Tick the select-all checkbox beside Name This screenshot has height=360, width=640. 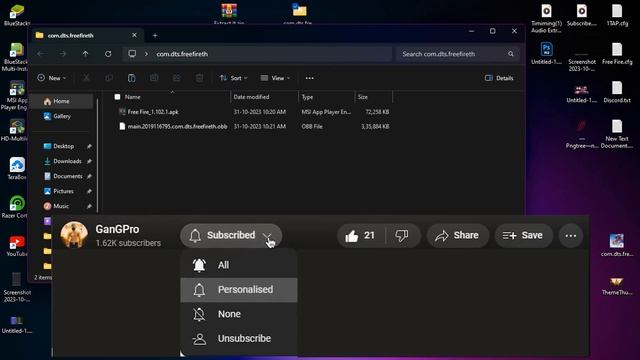click(x=118, y=97)
